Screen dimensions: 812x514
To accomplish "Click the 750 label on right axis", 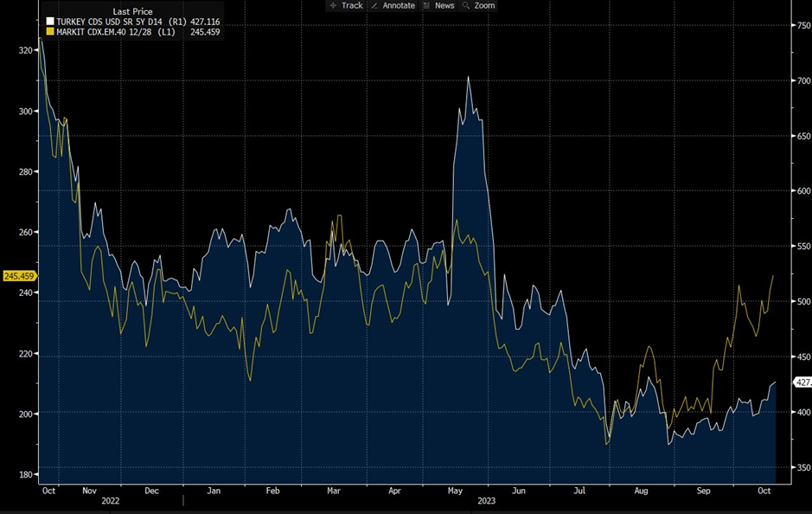I will [803, 26].
